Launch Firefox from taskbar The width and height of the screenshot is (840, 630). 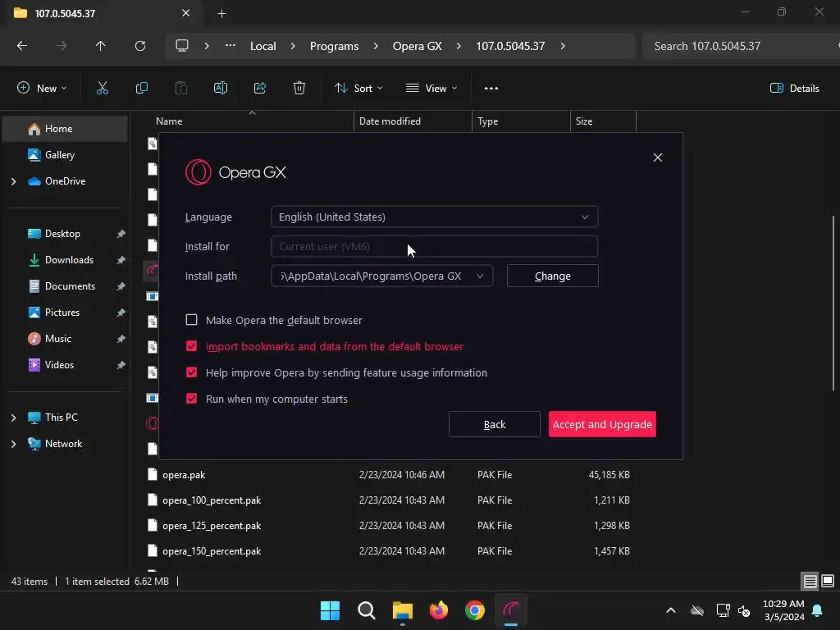(439, 610)
